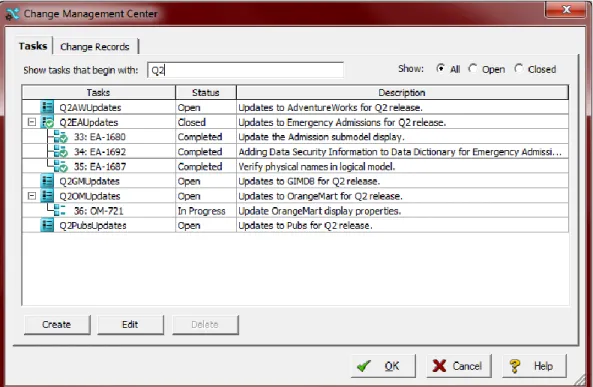This screenshot has height=387, width=593.
Task: Click the task filter text field
Action: (245, 70)
